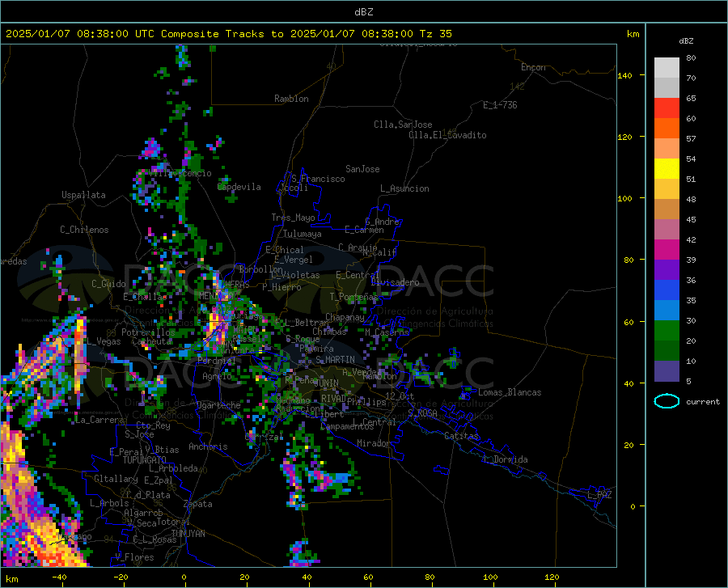Click the L_PAZ map label
This screenshot has height=588, width=728.
click(x=600, y=495)
